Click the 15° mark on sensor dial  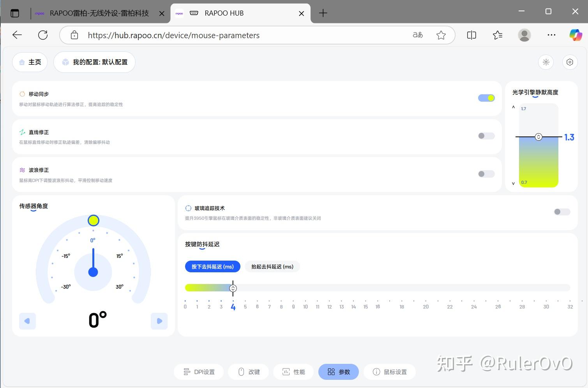click(x=120, y=256)
